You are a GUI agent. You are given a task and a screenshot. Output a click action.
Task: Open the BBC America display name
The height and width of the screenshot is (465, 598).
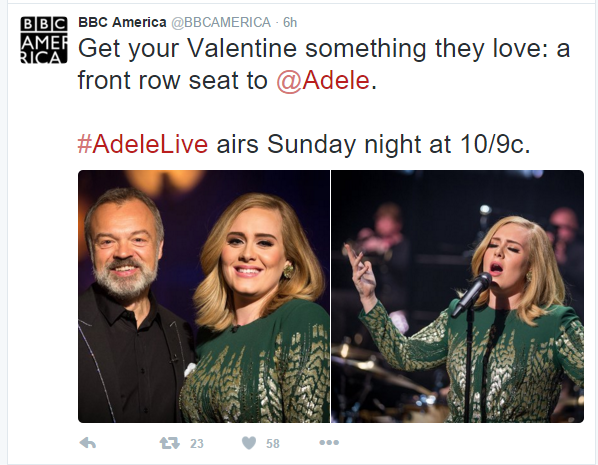(122, 22)
